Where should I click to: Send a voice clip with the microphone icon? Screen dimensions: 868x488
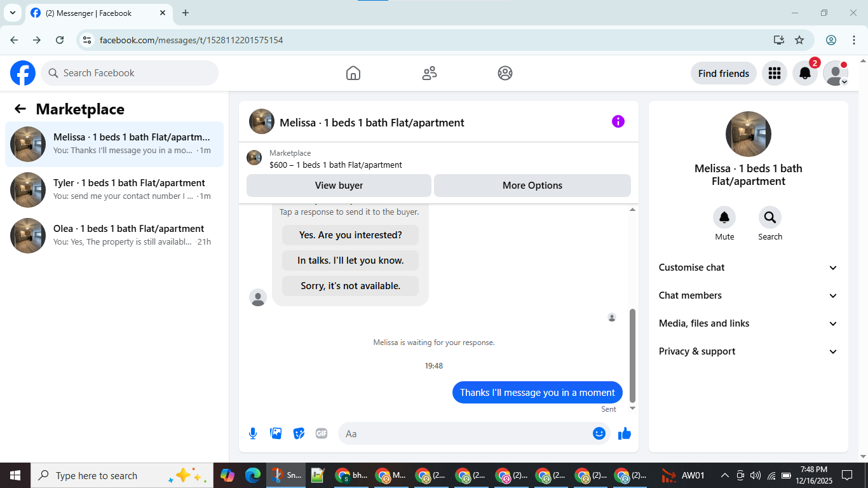tap(253, 433)
